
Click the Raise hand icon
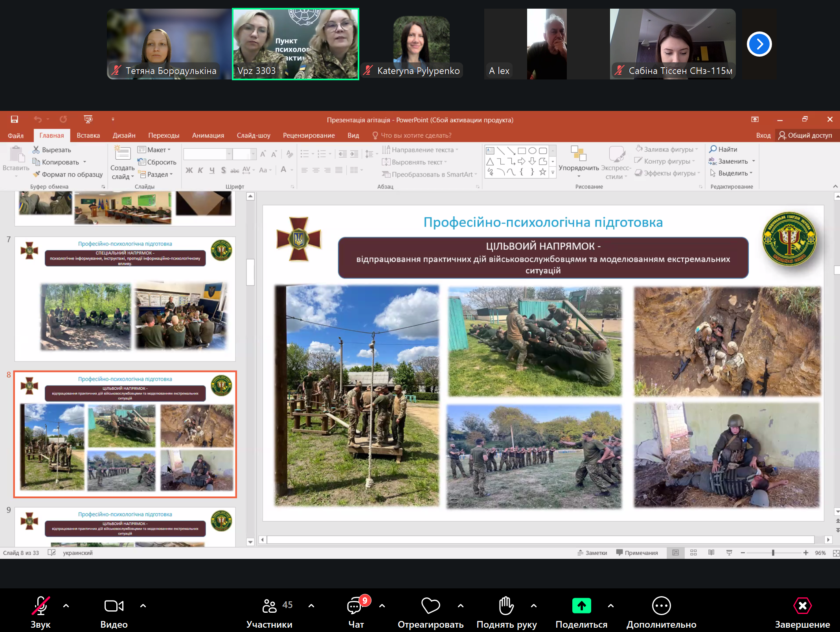coord(506,606)
